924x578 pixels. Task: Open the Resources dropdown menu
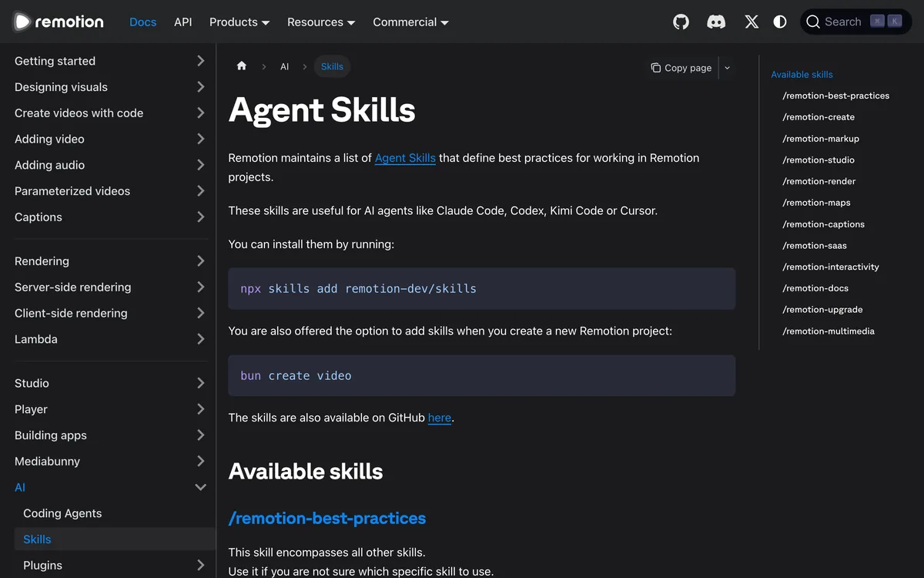(321, 22)
